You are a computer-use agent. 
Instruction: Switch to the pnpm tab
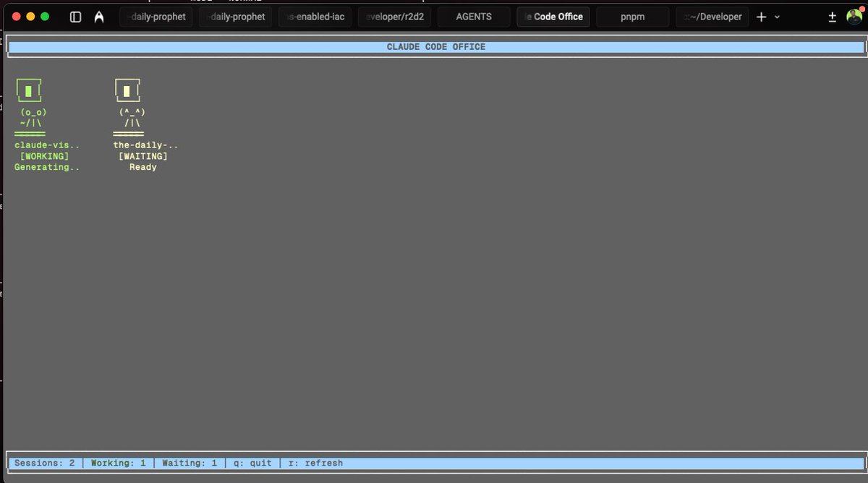[633, 17]
